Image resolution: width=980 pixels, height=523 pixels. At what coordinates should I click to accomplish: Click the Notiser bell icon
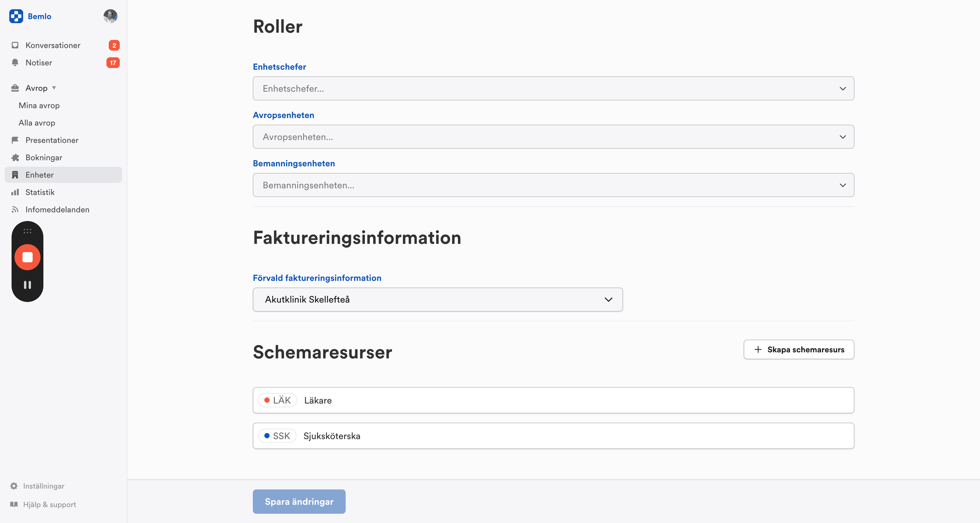(15, 62)
